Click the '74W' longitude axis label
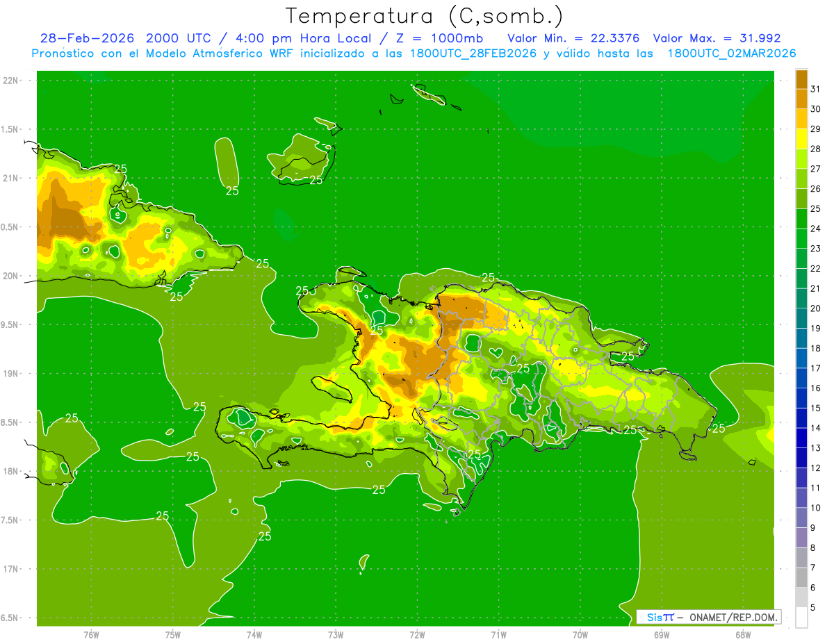The image size is (834, 644). 254,634
